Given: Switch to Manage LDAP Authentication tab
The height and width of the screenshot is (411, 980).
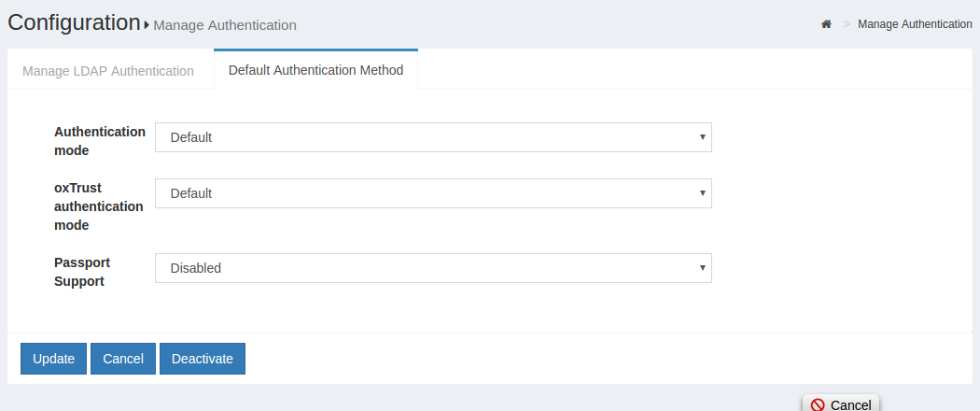Looking at the screenshot, I should 108,71.
